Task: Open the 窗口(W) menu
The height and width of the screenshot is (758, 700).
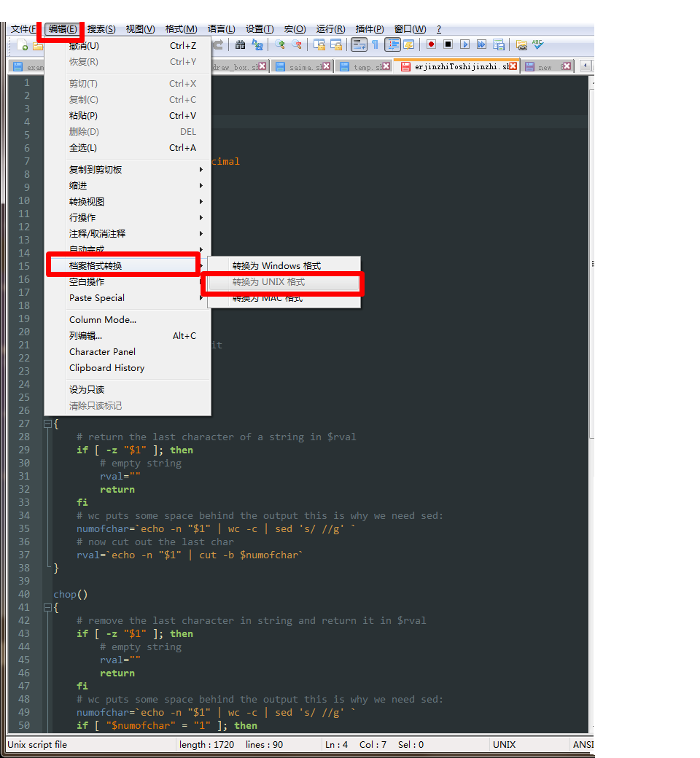Action: (410, 29)
